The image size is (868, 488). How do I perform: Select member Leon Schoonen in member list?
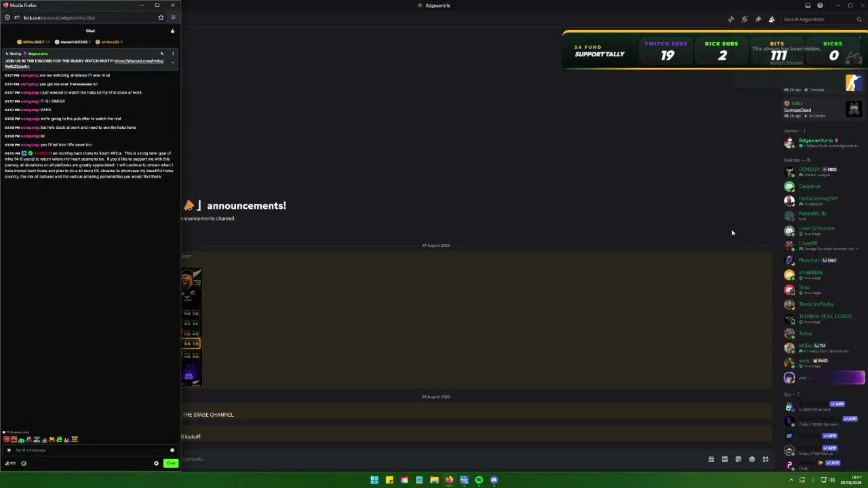(x=824, y=230)
